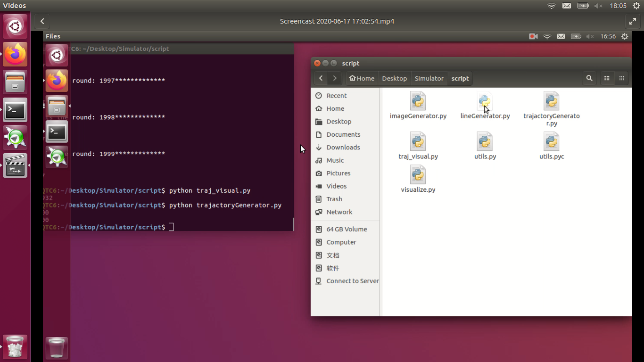Open Trash in the Files sidebar
The height and width of the screenshot is (362, 644).
point(346,199)
